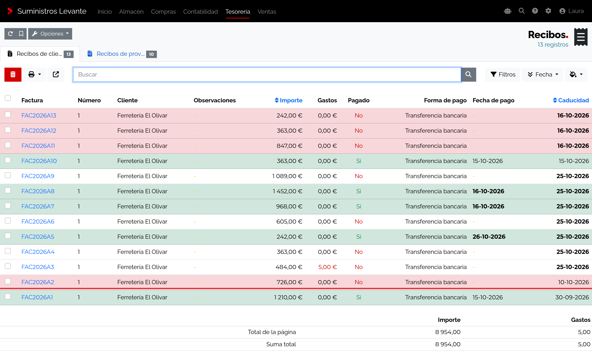Click the export share arrow icon
This screenshot has width=592, height=364.
pyautogui.click(x=56, y=74)
